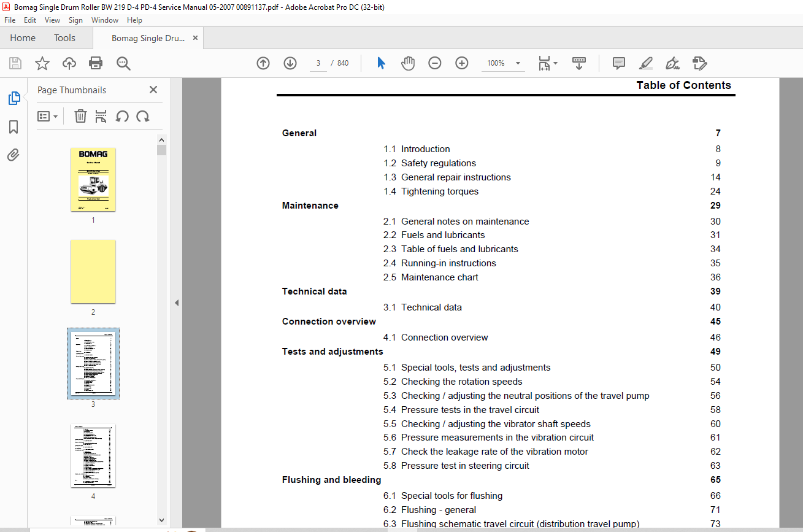Click '2.2 Fuels and lubricants' entry
The height and width of the screenshot is (532, 803).
pos(434,235)
